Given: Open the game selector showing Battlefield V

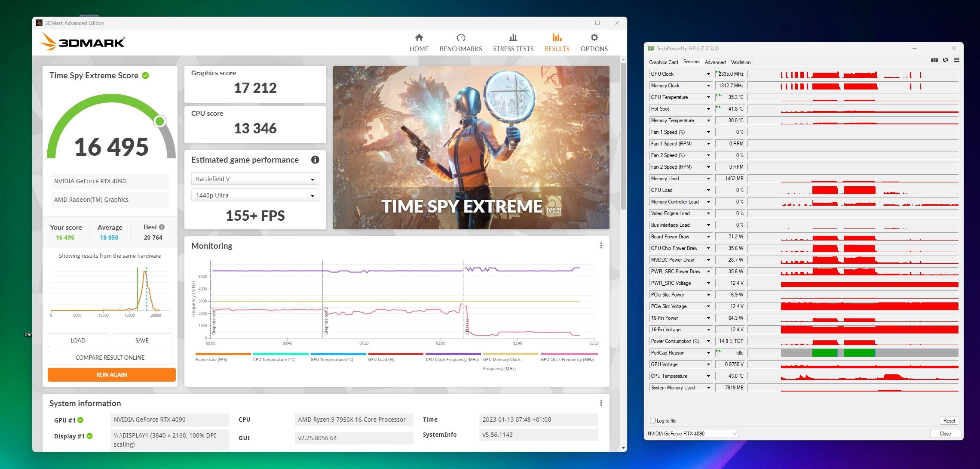Looking at the screenshot, I should click(x=255, y=179).
